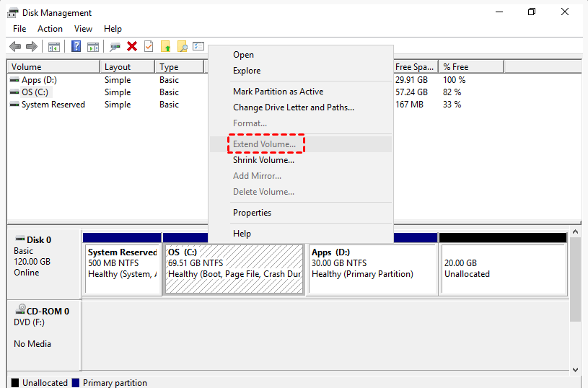Click the 57.24 GB free space cell
588x388 pixels.
[411, 92]
